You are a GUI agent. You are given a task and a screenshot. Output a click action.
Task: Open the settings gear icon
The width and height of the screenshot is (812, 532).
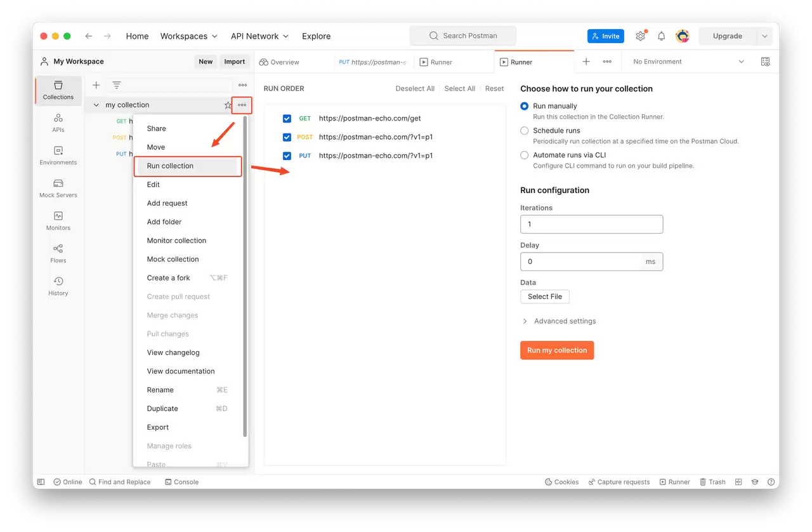click(641, 36)
